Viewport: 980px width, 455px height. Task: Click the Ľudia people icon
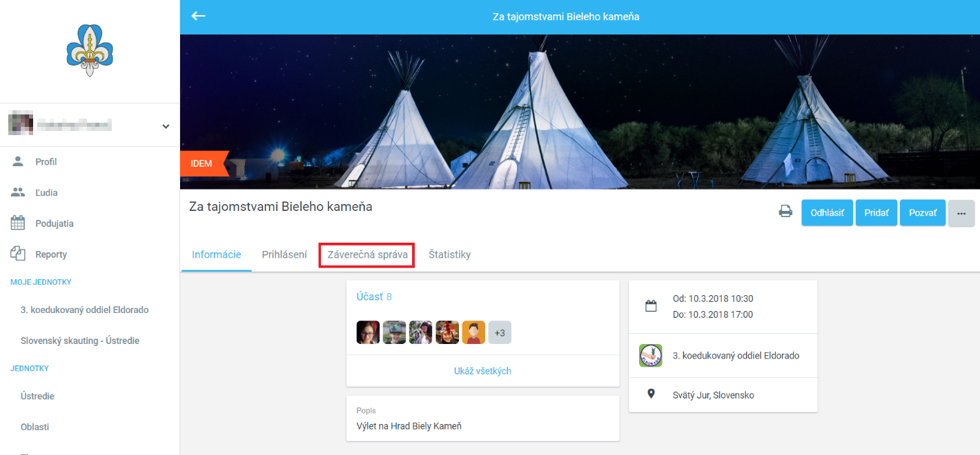(18, 192)
